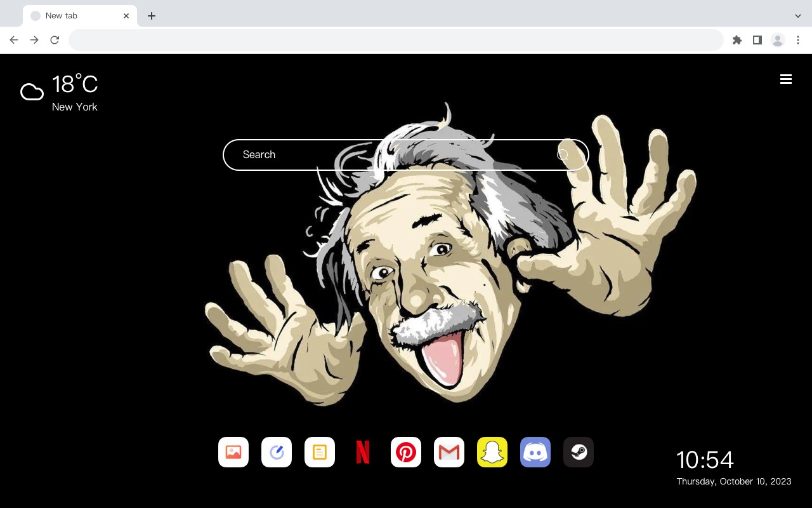The image size is (812, 508).
Task: Expand the tab search dropdown arrow
Action: (x=798, y=16)
